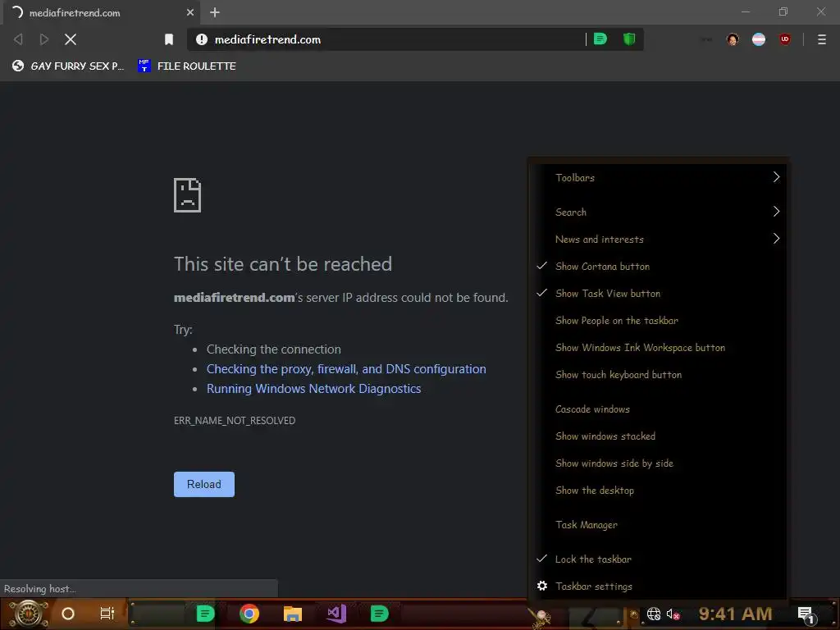Select the mediafiretrend.com tab

pos(101,12)
